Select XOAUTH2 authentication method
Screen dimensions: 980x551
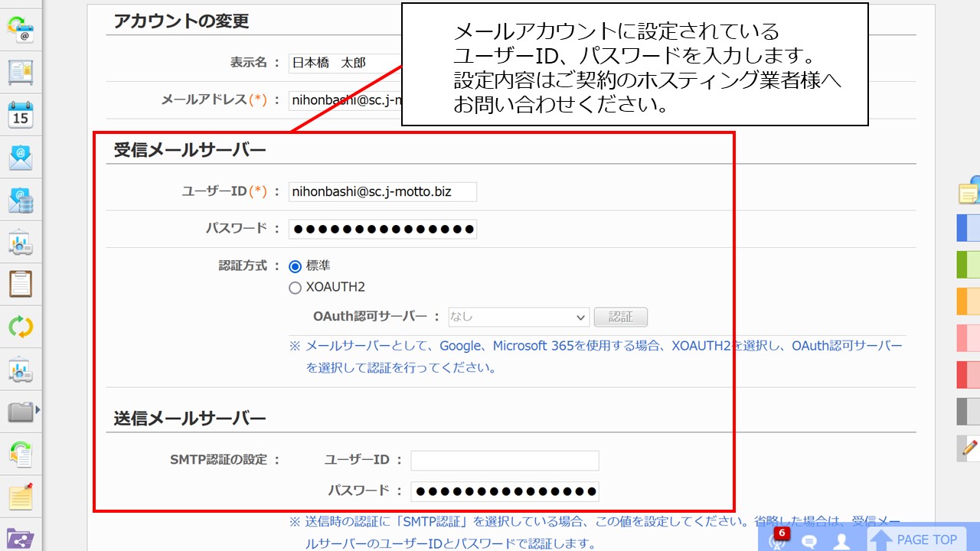(x=295, y=288)
